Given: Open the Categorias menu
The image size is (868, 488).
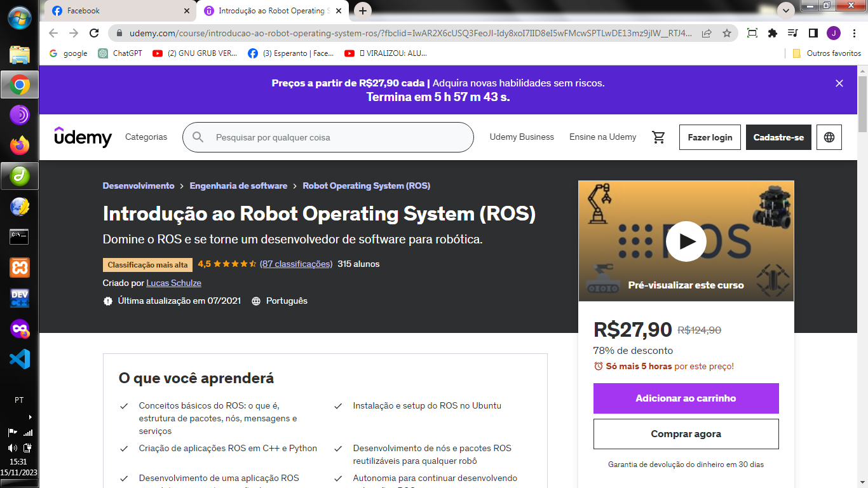Looking at the screenshot, I should [146, 137].
